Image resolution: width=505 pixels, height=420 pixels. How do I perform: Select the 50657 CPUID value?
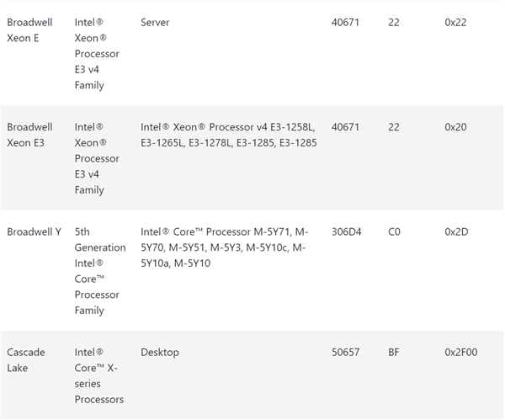tap(346, 353)
